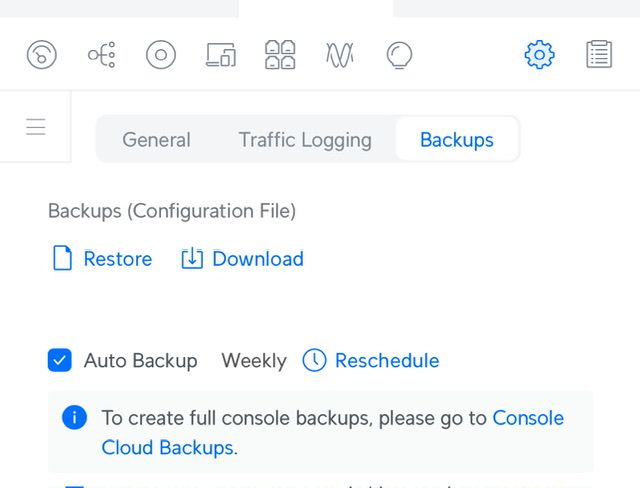Open the Client Devices icon

220,54
